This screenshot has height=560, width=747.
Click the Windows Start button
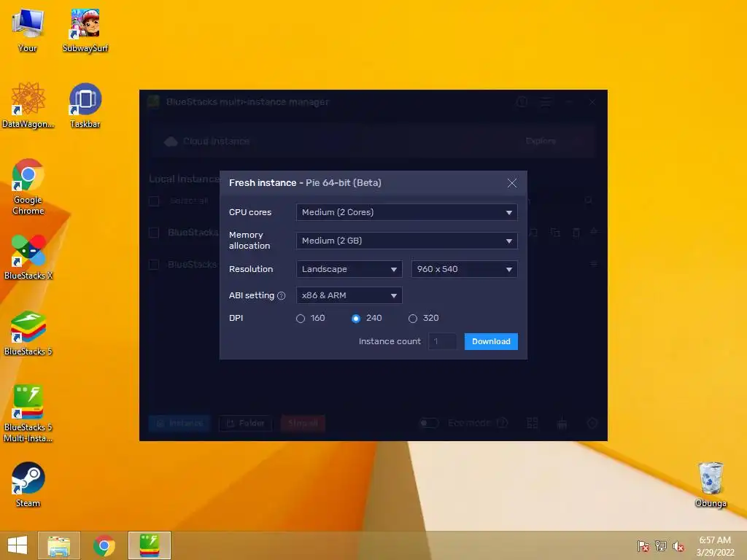[18, 545]
